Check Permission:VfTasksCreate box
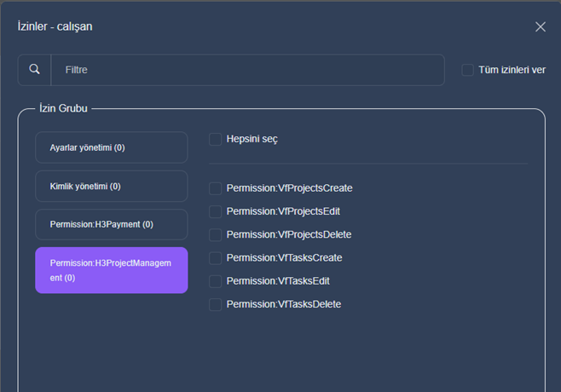 215,258
